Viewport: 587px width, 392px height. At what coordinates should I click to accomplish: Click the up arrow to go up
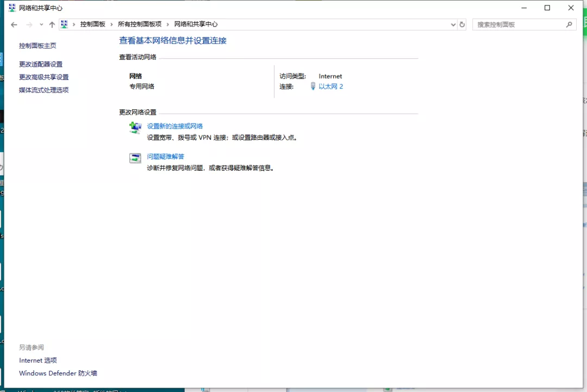[52, 24]
